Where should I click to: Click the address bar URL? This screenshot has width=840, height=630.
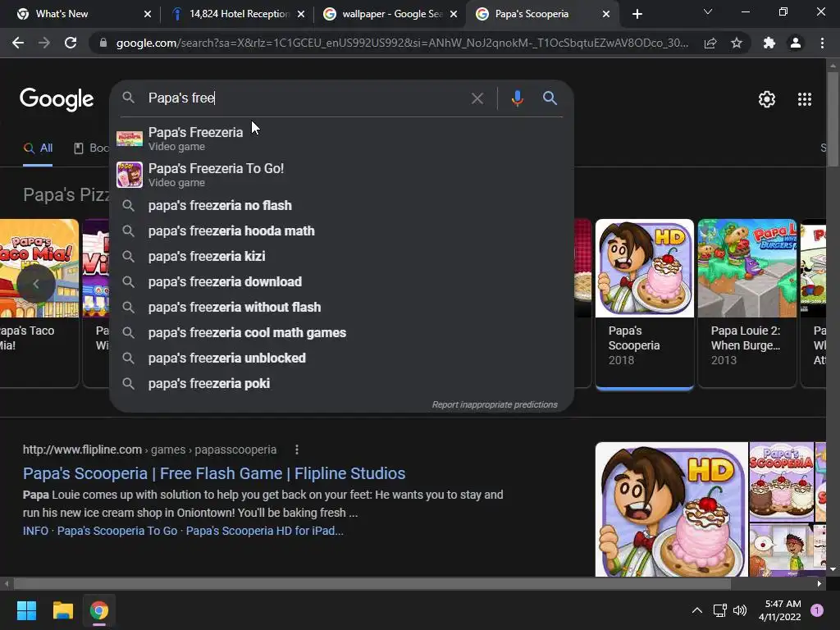(x=402, y=43)
